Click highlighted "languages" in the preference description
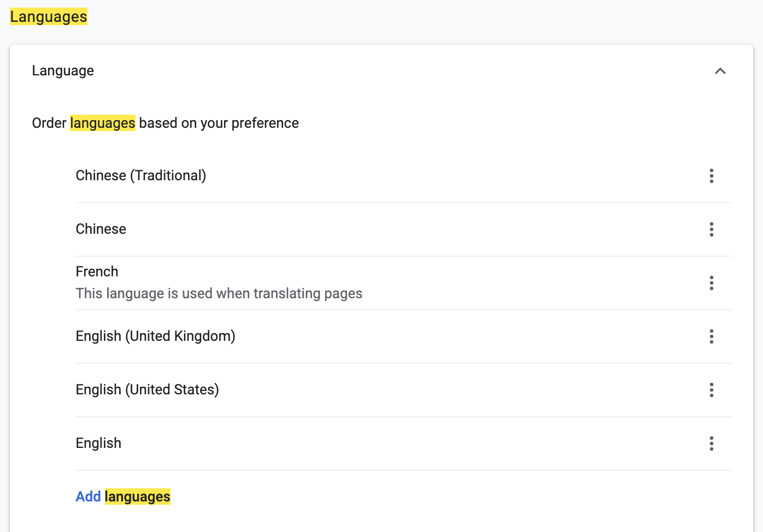Viewport: 763px width, 532px height. [x=103, y=123]
